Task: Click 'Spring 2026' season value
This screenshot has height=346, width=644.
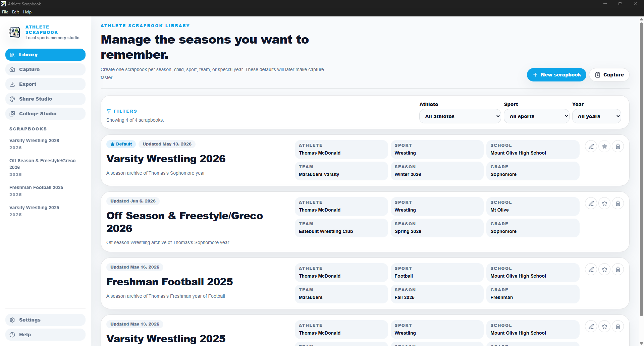Action: [x=408, y=231]
